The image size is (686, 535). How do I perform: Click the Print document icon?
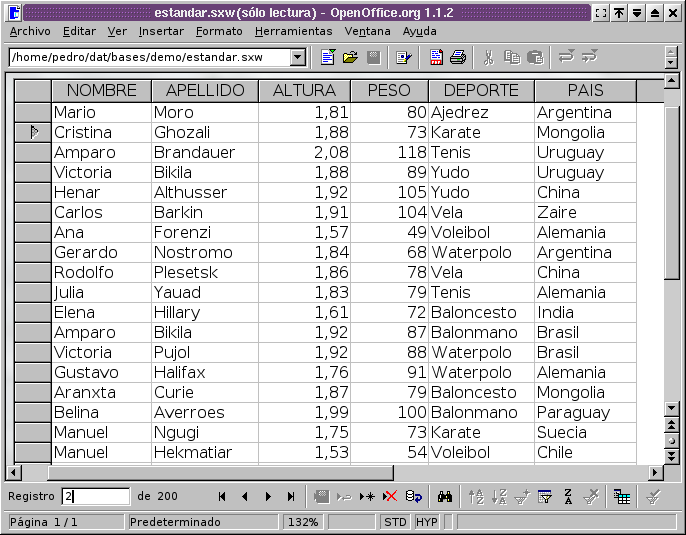[x=458, y=58]
